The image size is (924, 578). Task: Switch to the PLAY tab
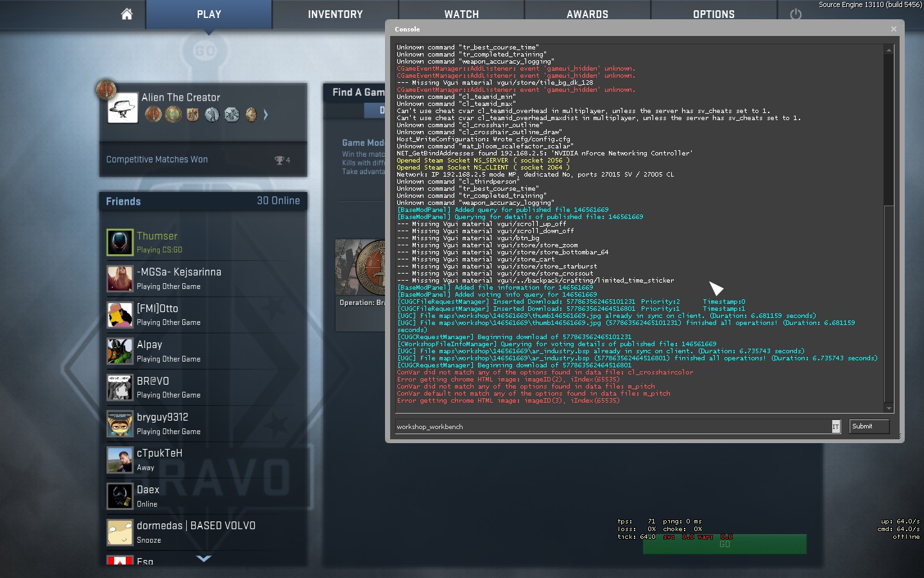209,14
